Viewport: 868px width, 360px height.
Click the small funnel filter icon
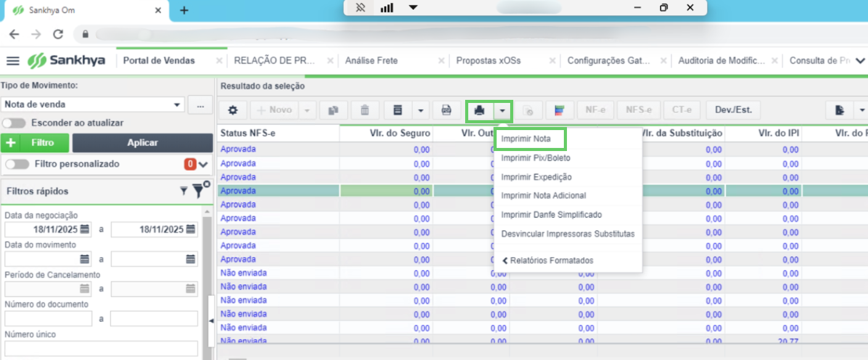(x=183, y=191)
